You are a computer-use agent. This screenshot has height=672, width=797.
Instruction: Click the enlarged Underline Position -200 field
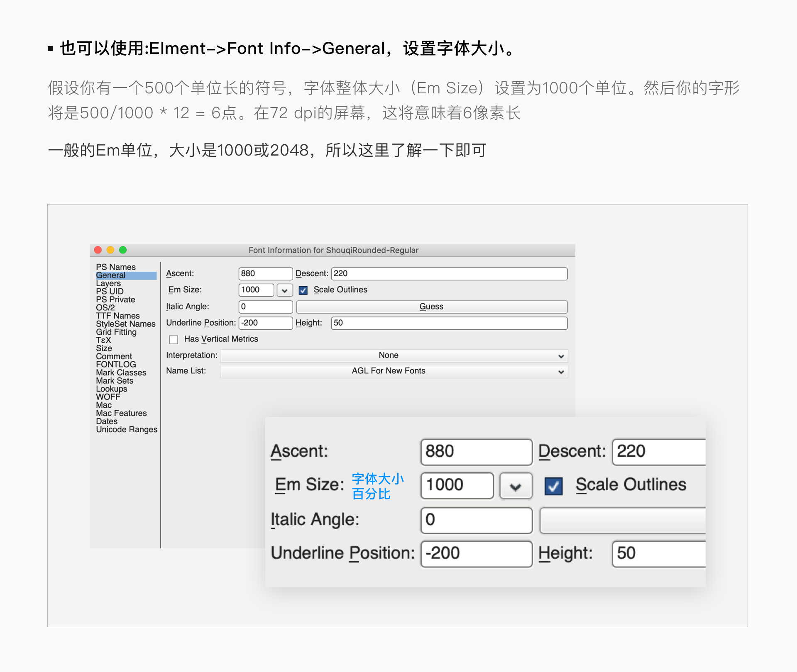click(476, 554)
